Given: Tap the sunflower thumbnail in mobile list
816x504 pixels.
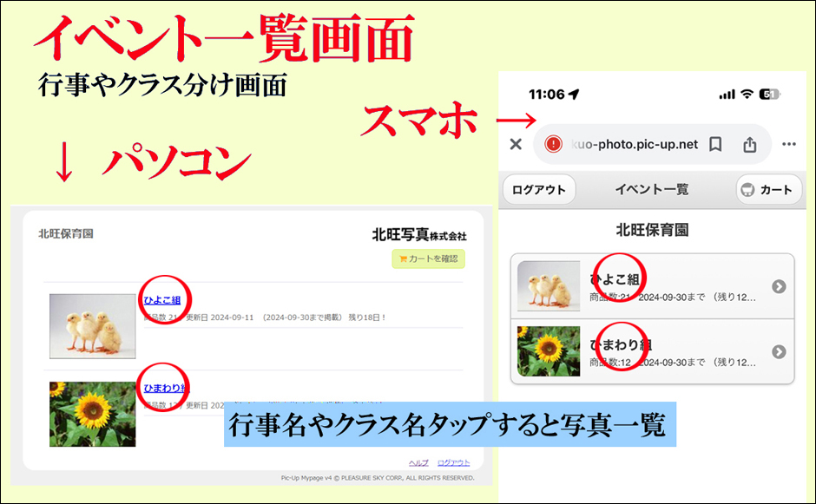Looking at the screenshot, I should tap(549, 351).
